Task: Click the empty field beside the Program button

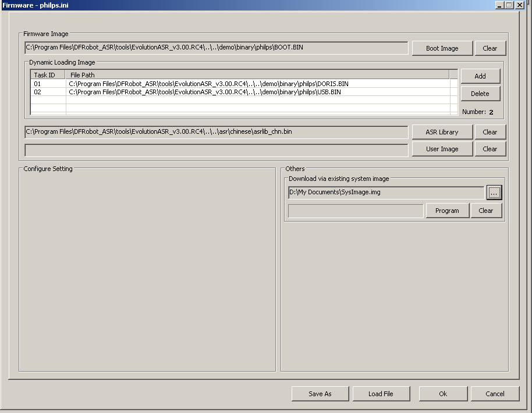Action: 356,211
